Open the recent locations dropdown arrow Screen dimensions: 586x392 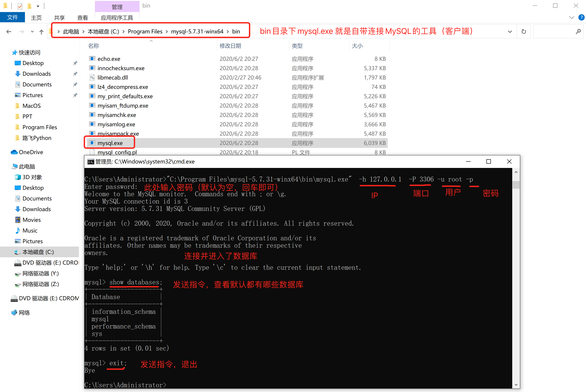click(32, 31)
